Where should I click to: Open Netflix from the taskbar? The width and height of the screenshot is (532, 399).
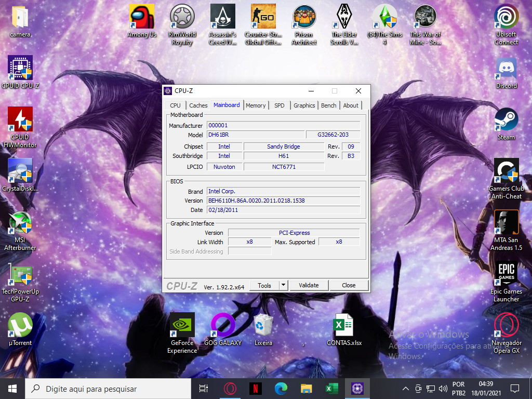[256, 389]
